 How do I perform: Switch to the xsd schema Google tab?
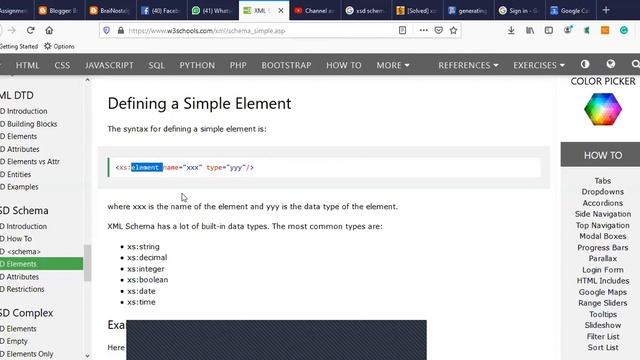365,11
